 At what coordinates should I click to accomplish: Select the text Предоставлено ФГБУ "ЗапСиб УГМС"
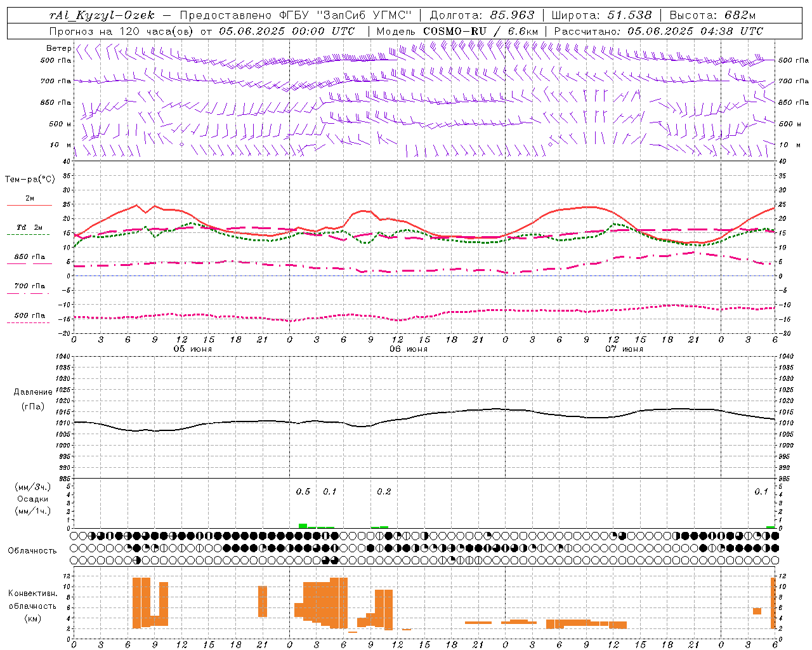296,15
